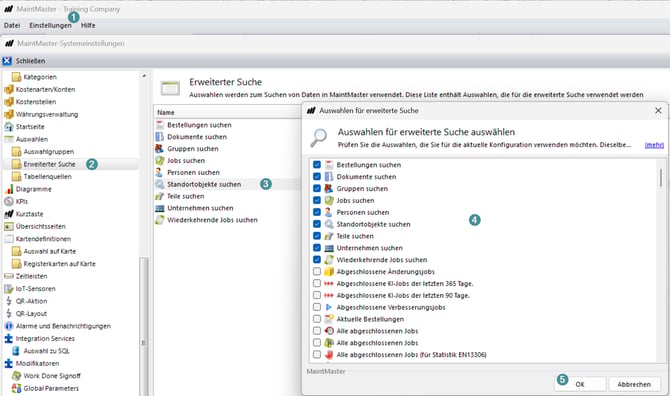Check Aktuelle Bestellungen checkbox
The image size is (670, 396).
pyautogui.click(x=317, y=319)
